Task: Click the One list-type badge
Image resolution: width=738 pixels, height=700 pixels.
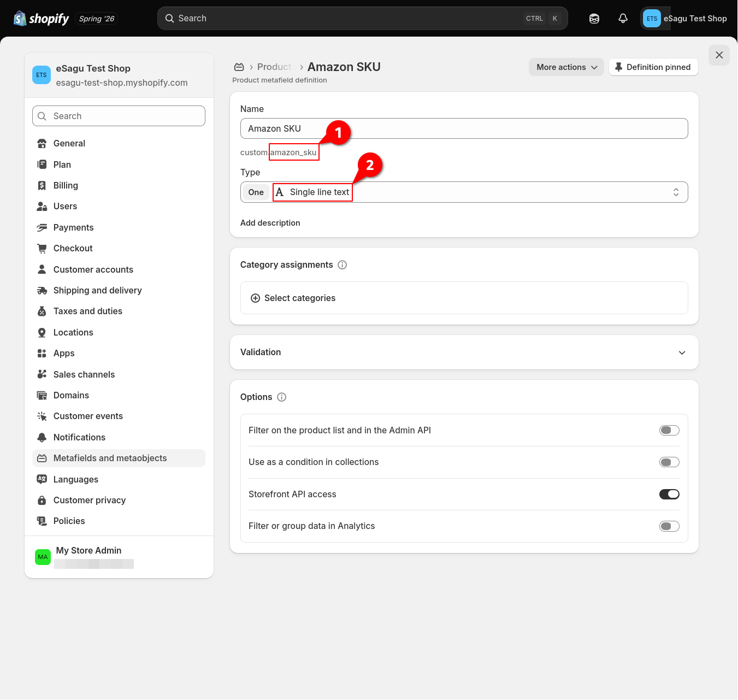Action: 256,192
